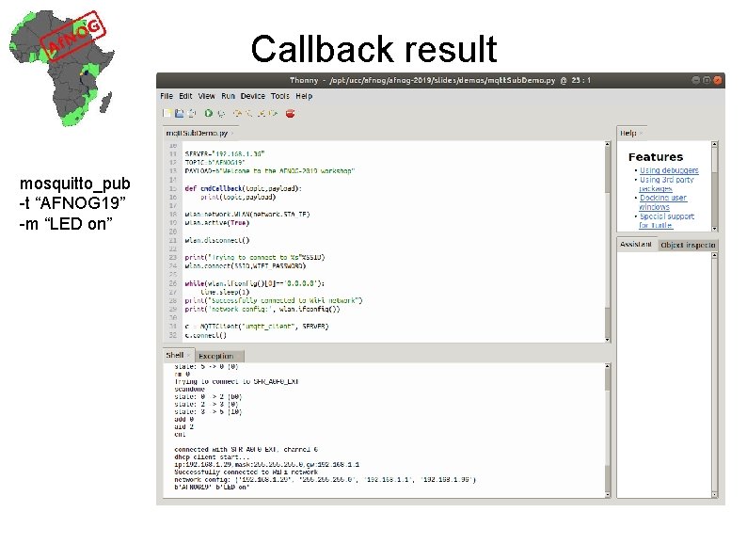
Task: Click the 'dhcp client start...' shell line
Action: 212,457
